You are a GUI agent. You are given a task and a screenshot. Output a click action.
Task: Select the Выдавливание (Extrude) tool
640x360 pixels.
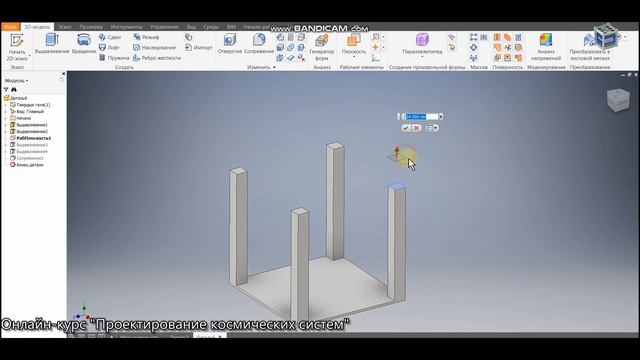(52, 44)
